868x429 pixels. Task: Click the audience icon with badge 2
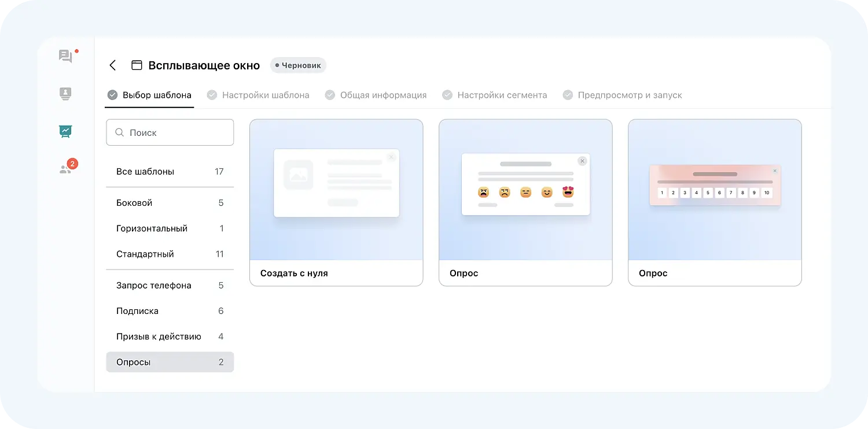(x=65, y=167)
